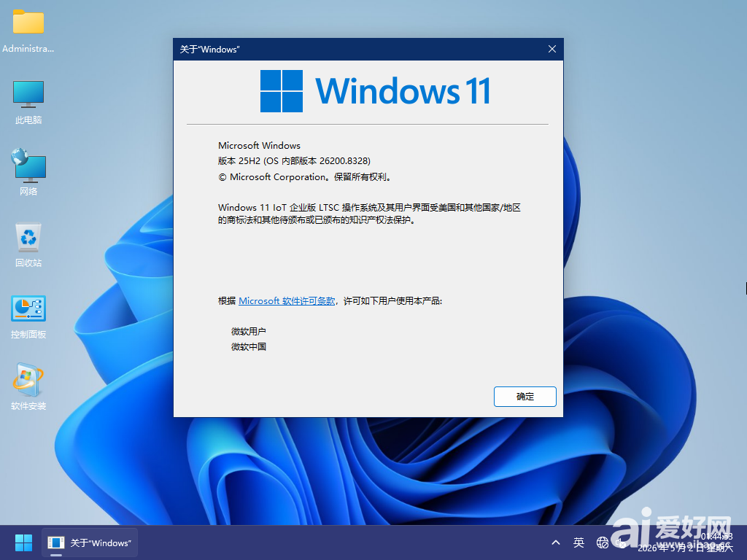Viewport: 747px width, 560px height.
Task: Click the 关于"Windows" dialog title bar text
Action: tap(209, 50)
